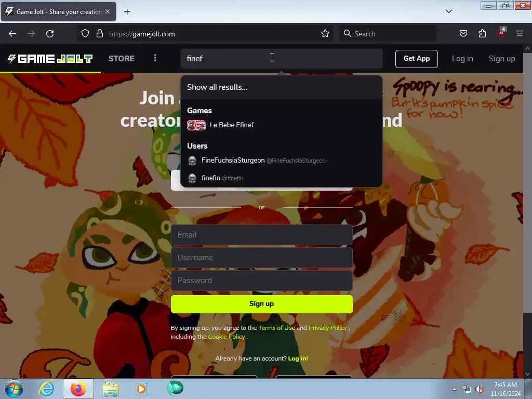Viewport: 532px width, 399px height.
Task: Click the teal round taskbar app icon
Action: pos(175,388)
